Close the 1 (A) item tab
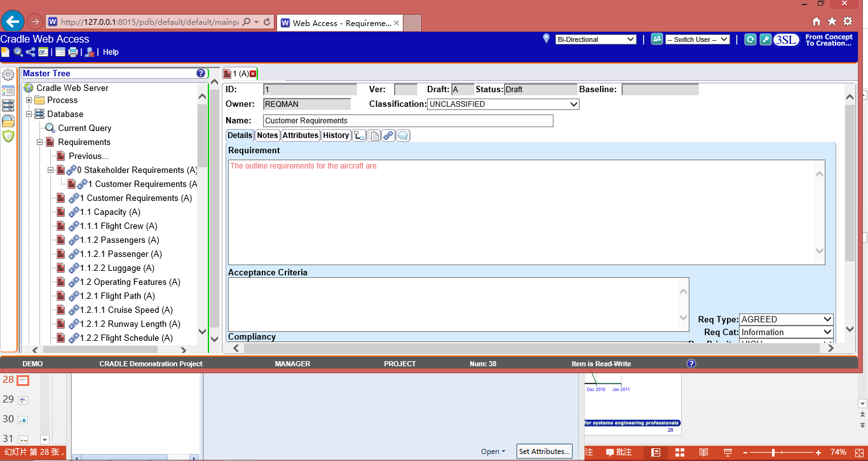Viewport: 868px width, 461px height. [x=253, y=74]
